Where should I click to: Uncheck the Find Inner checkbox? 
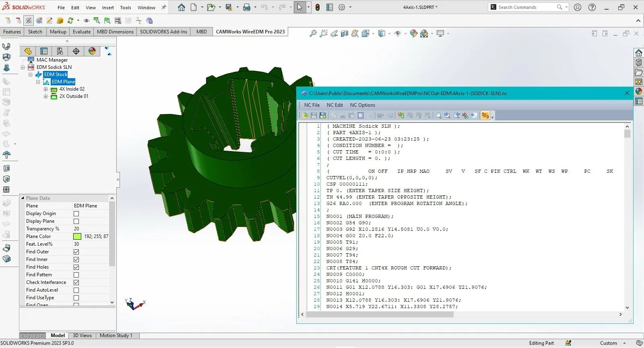[76, 260]
